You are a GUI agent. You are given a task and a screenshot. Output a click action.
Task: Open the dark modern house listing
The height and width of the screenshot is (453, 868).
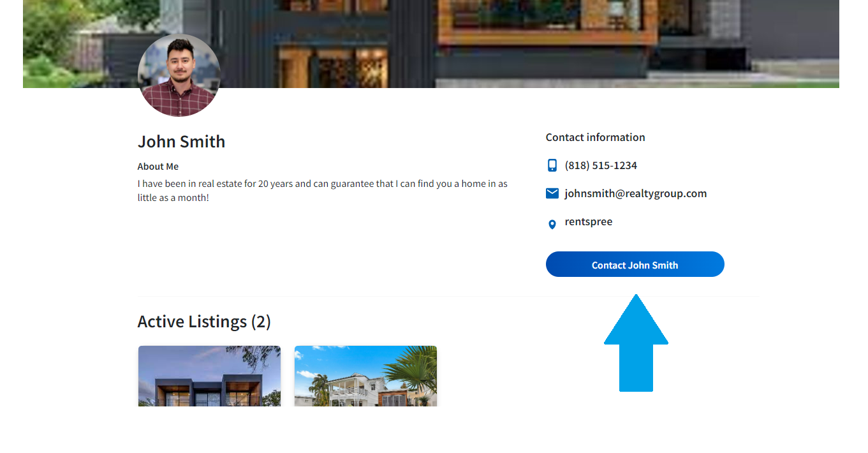pos(209,376)
